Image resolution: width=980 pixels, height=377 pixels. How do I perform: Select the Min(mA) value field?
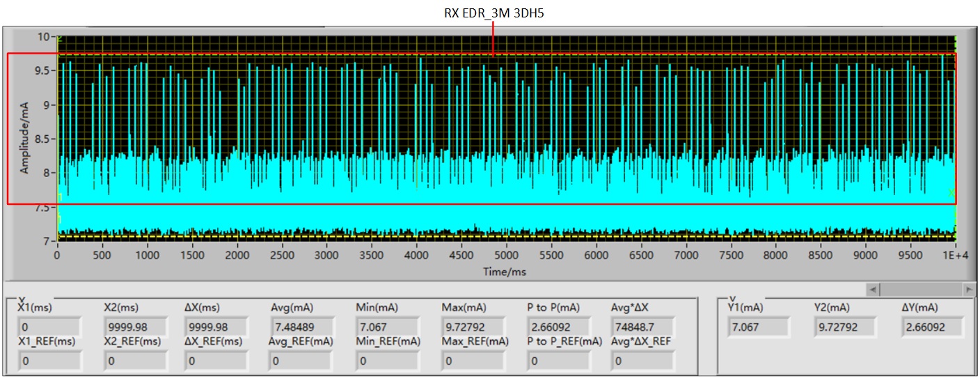388,327
